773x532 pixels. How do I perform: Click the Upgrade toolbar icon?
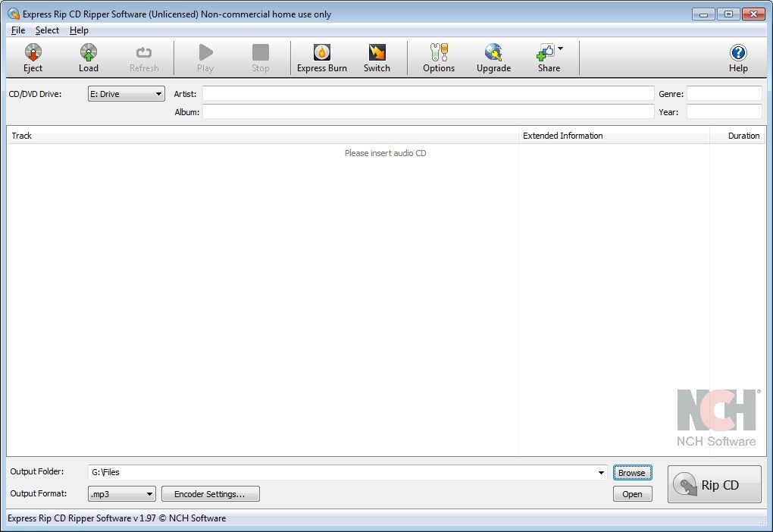click(x=493, y=53)
